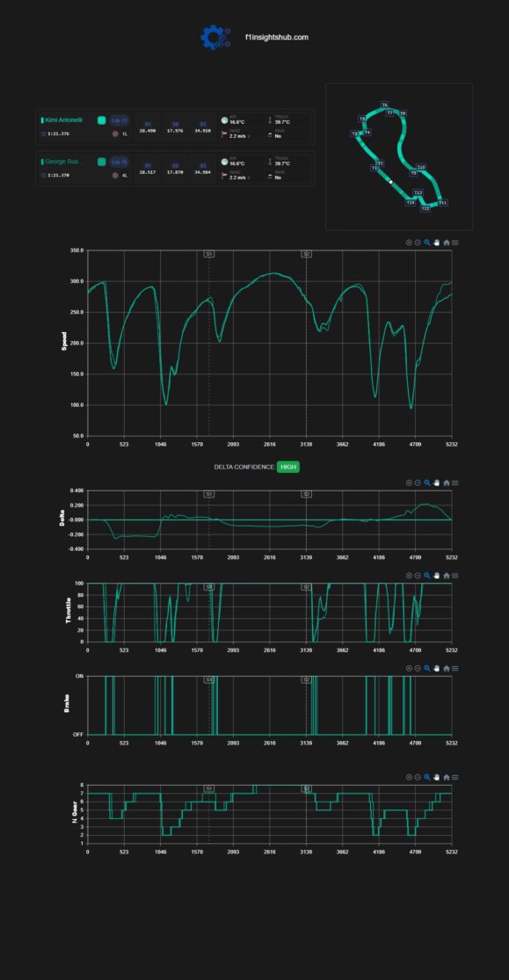Activate selection zoom on the Throttle chart
Screen dimensions: 509x980
[x=427, y=576]
